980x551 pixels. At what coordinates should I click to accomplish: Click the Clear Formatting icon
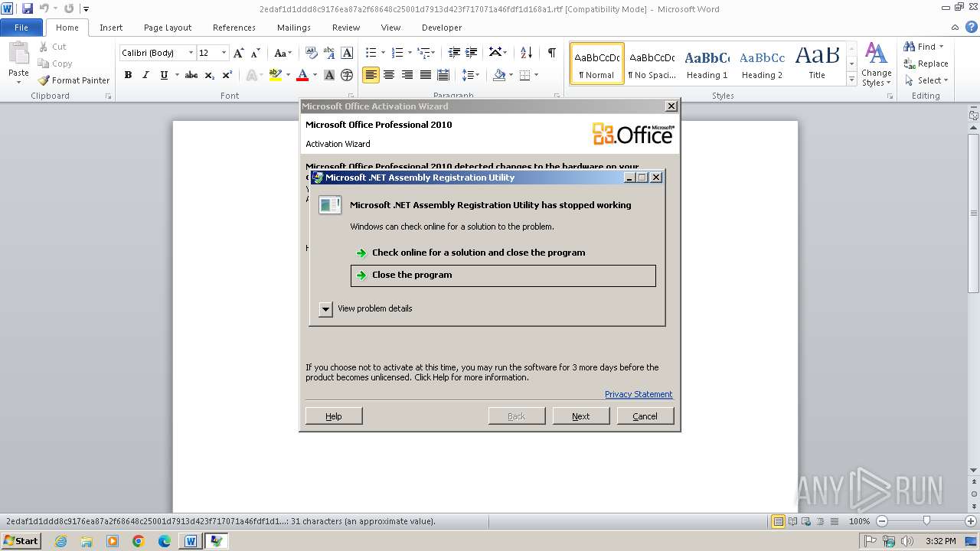pyautogui.click(x=311, y=53)
